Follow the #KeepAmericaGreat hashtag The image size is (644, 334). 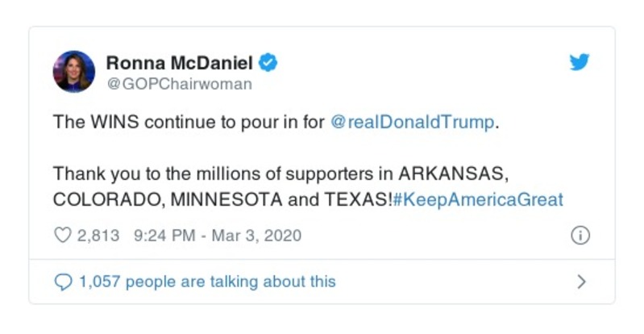477,199
